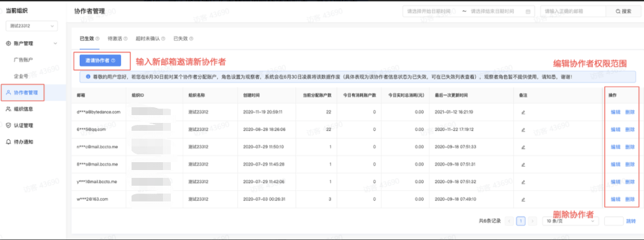Click the 认证管理 shield icon
Image resolution: width=644 pixels, height=240 pixels.
[x=9, y=126]
